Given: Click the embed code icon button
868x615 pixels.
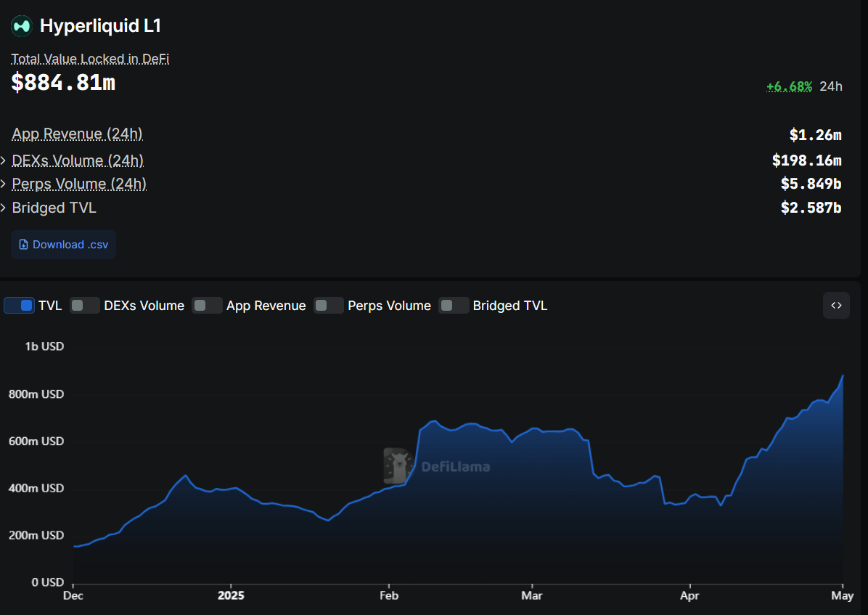Looking at the screenshot, I should coord(836,305).
